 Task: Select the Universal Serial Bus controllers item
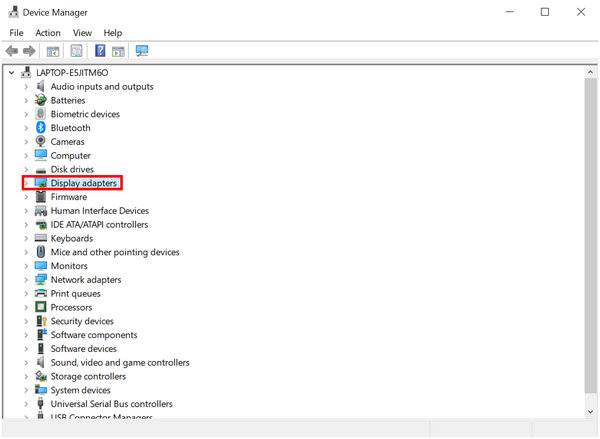[x=111, y=404]
